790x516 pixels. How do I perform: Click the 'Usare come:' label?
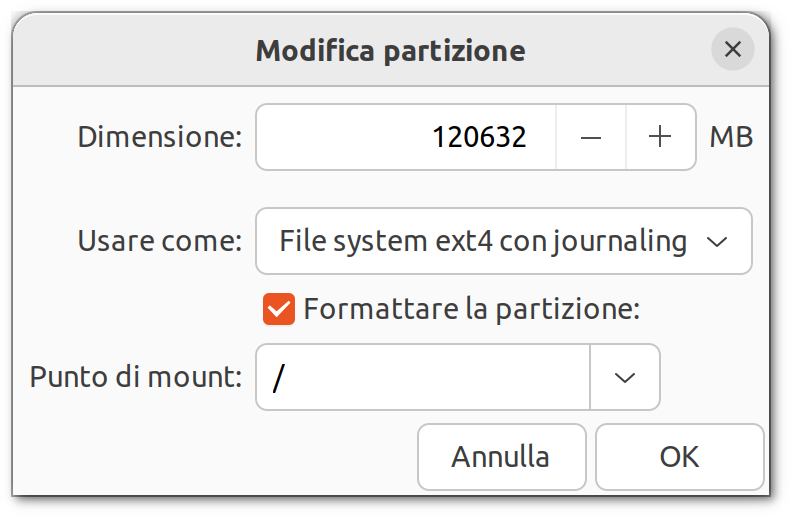[160, 241]
